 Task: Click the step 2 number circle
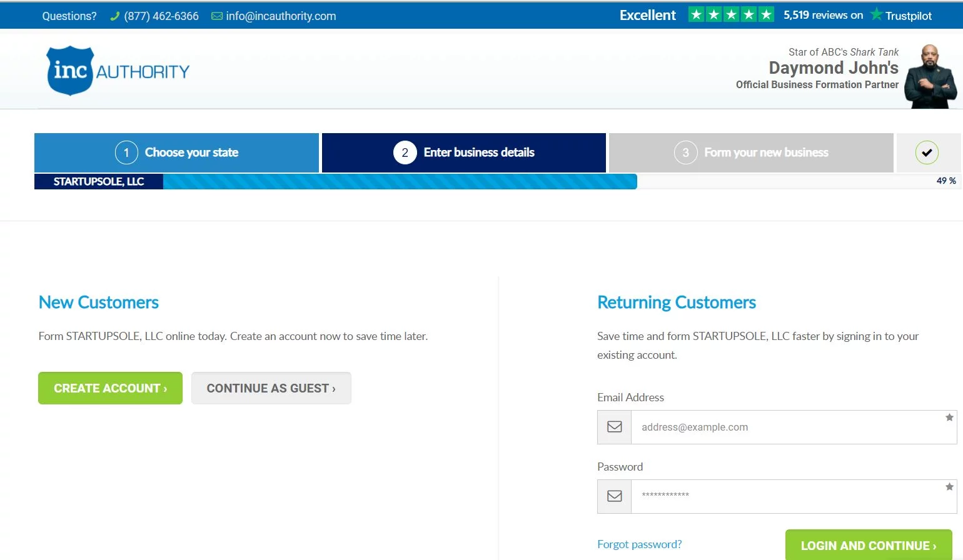[405, 152]
